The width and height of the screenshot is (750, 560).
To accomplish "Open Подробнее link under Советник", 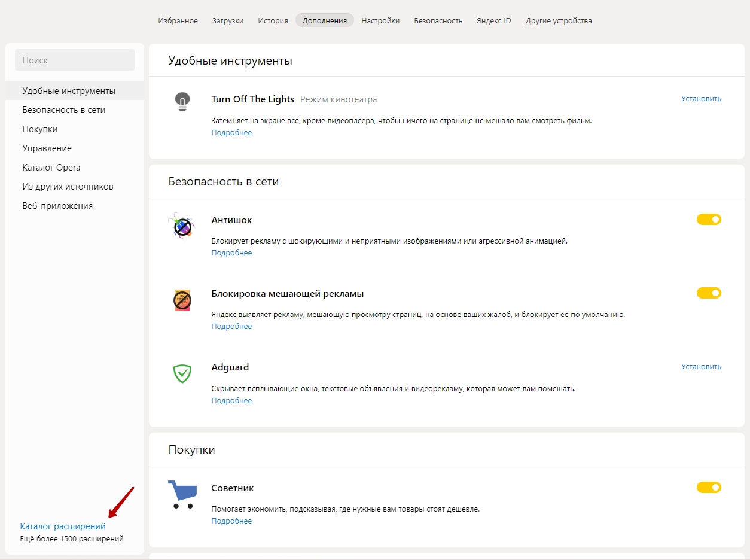I will click(x=231, y=521).
